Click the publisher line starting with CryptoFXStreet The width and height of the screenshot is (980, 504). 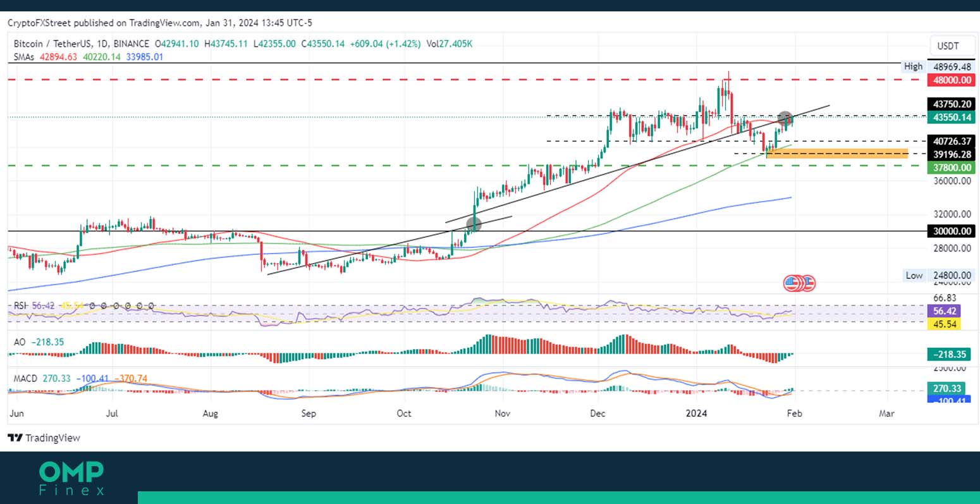pos(159,23)
